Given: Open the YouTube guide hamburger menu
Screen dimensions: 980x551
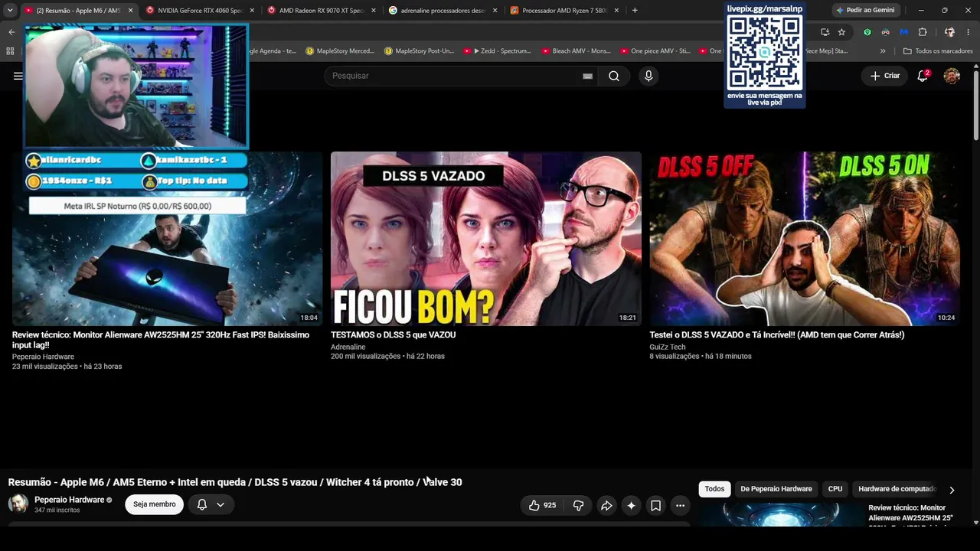Looking at the screenshot, I should click(x=18, y=76).
